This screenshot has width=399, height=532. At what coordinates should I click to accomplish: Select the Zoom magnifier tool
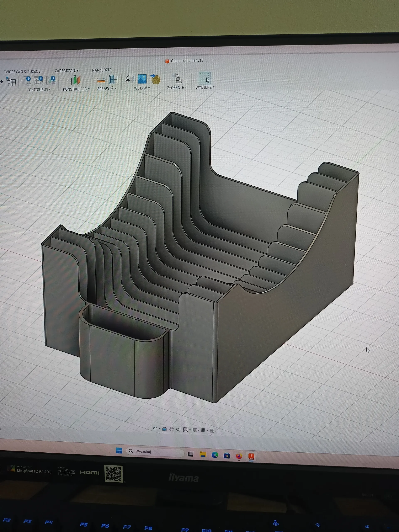179,429
